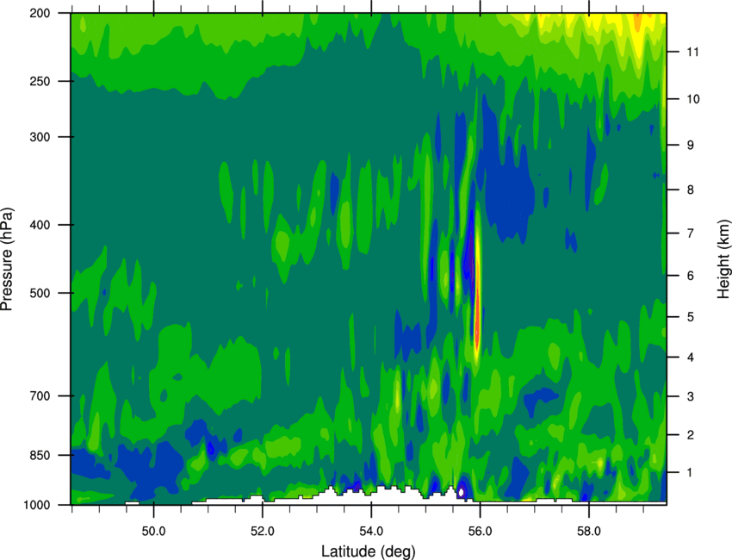The height and width of the screenshot is (560, 732).
Task: Click the 300 pressure tick label
Action: tap(40, 137)
